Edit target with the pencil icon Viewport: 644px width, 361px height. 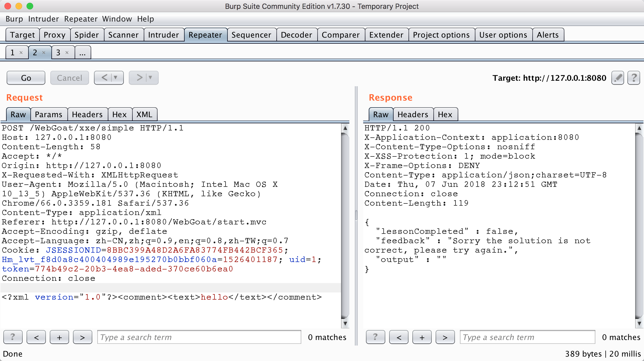(617, 78)
